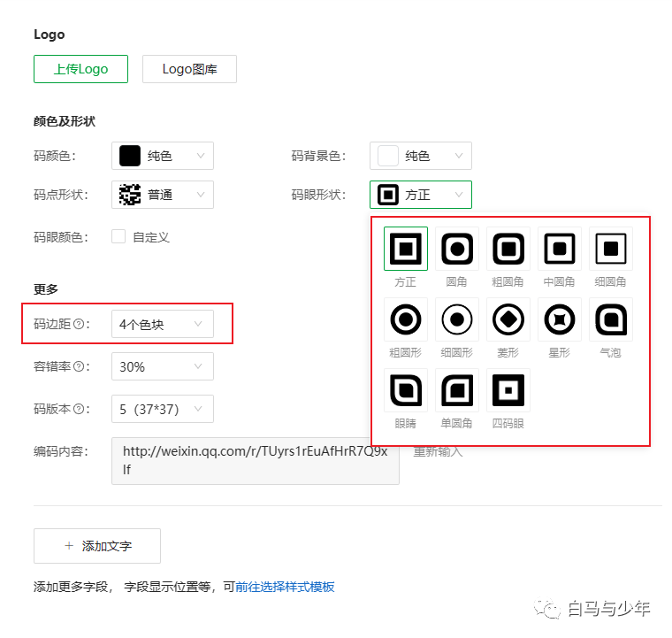Click the 编码内容 URL text field
Image resolution: width=672 pixels, height=638 pixels.
pyautogui.click(x=256, y=461)
